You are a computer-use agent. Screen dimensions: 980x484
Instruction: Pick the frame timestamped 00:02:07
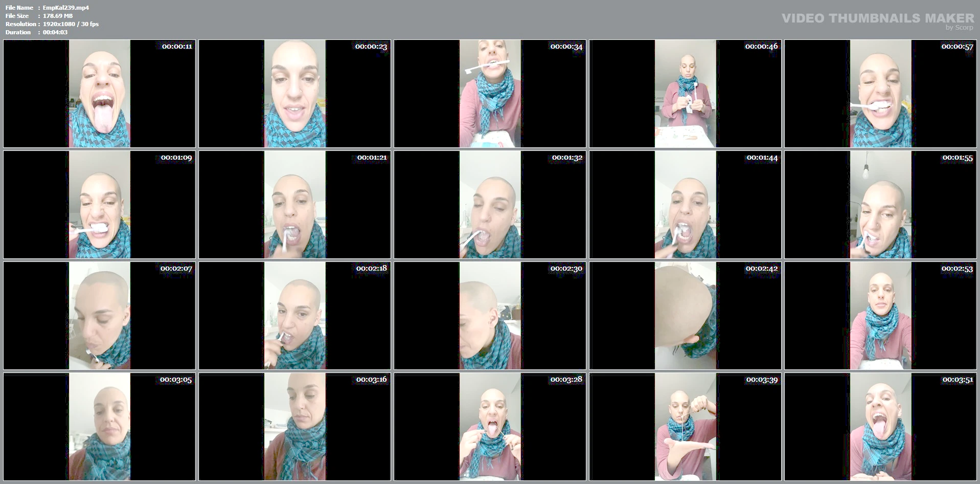tap(100, 316)
